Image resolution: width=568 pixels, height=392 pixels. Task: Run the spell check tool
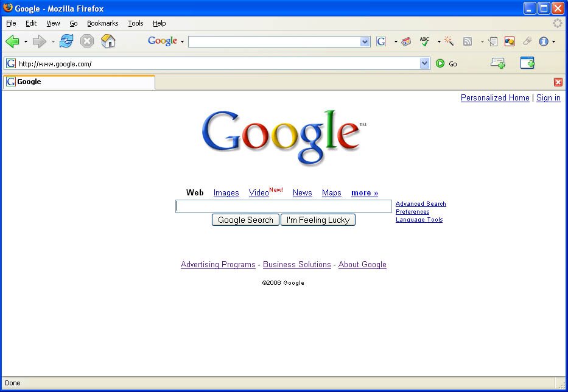pyautogui.click(x=424, y=41)
